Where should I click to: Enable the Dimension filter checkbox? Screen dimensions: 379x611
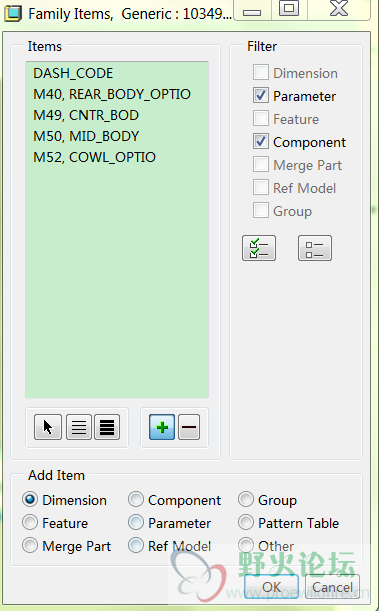(261, 72)
